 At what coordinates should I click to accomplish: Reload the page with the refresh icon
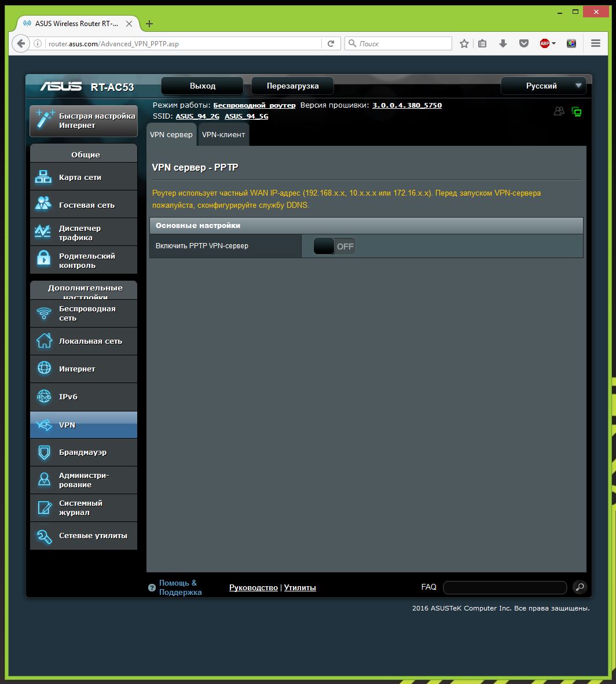pos(331,43)
